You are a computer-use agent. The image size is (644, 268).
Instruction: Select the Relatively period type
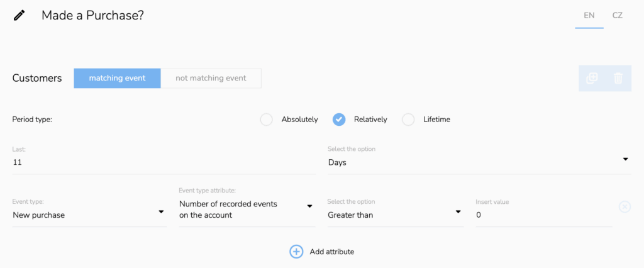(x=339, y=120)
